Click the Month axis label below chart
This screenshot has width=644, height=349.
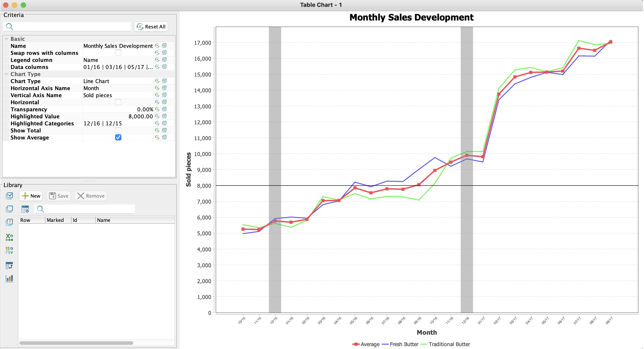point(427,332)
